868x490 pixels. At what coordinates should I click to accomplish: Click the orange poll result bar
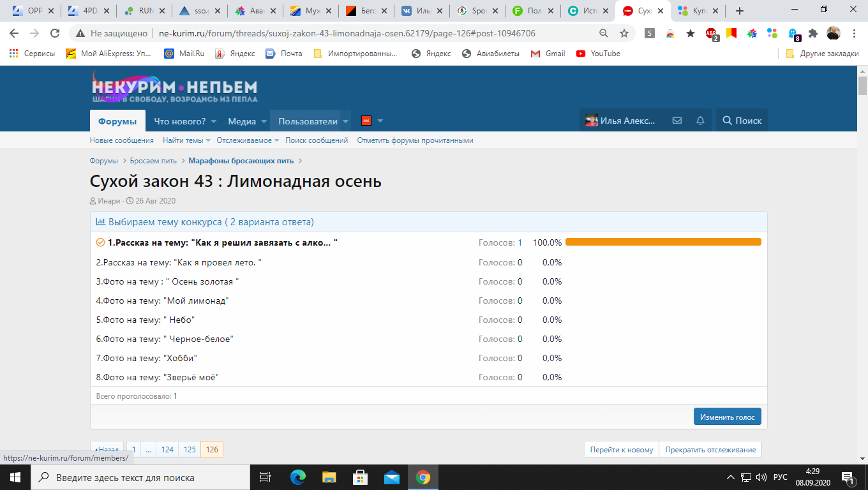663,242
